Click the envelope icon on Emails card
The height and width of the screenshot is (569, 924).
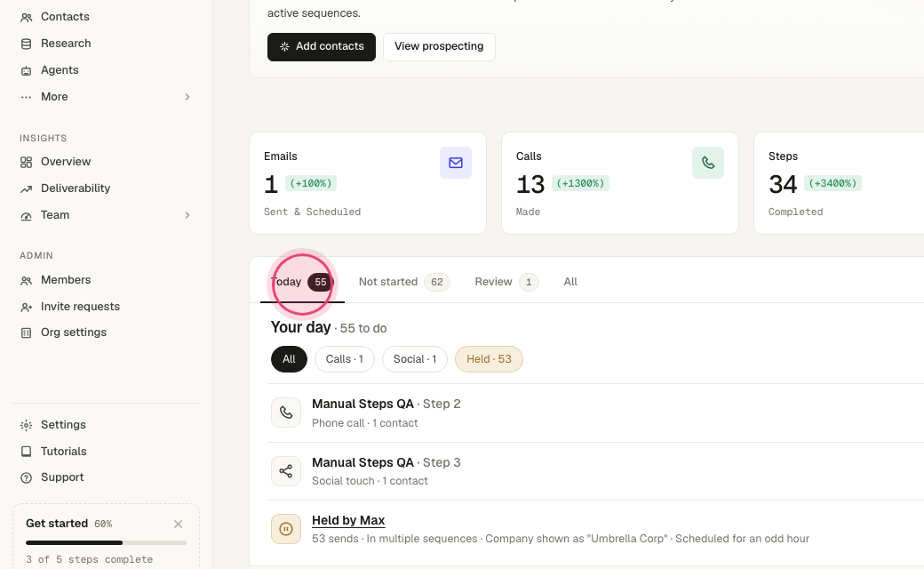tap(456, 163)
